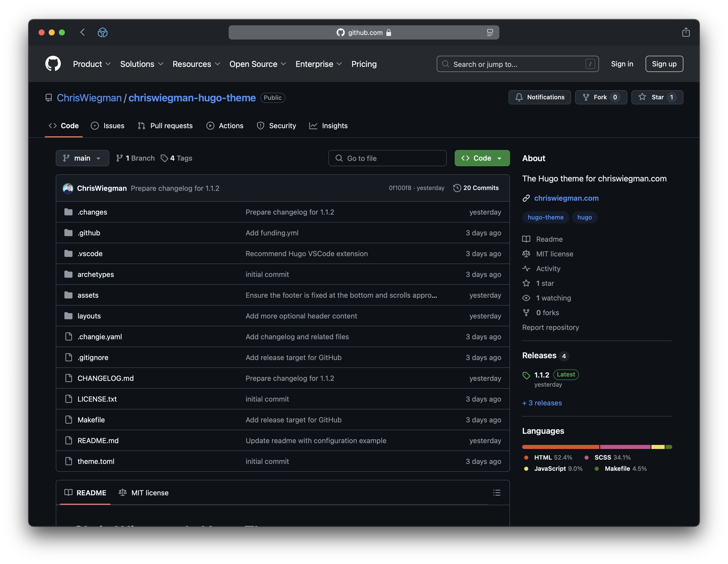The height and width of the screenshot is (564, 728).
Task: Switch to the Insights tab
Action: 329,126
